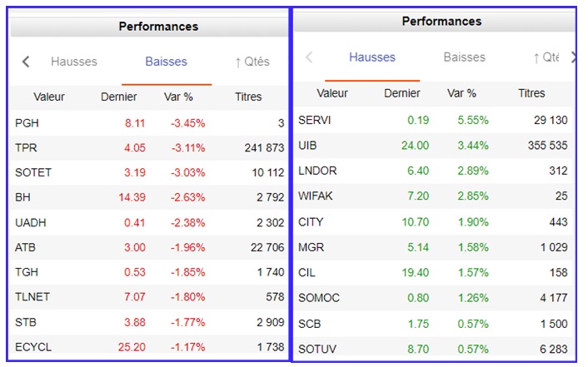The height and width of the screenshot is (367, 588).
Task: Click the greyed left chevron before the blue Hausses tab
Action: point(310,57)
